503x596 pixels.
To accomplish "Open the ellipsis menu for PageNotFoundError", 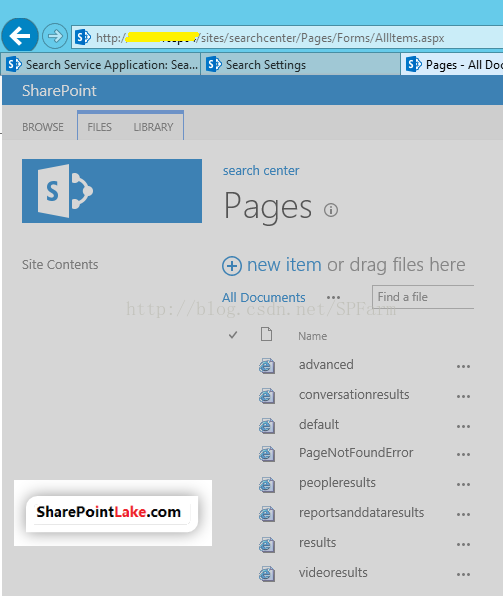I will [463, 454].
